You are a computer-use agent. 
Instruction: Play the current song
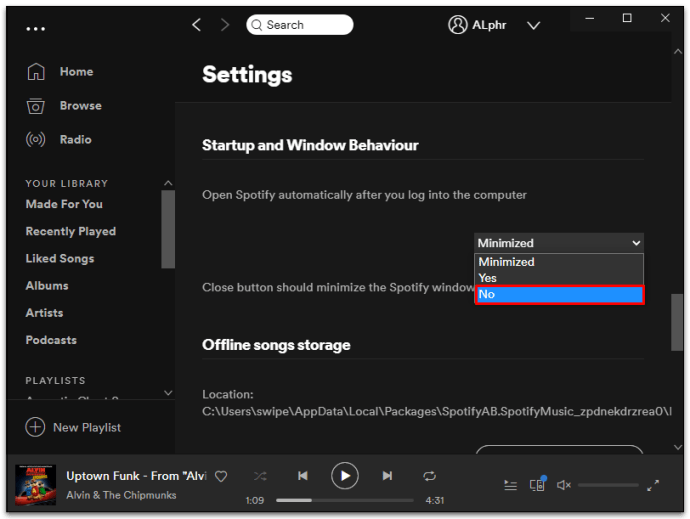[345, 476]
